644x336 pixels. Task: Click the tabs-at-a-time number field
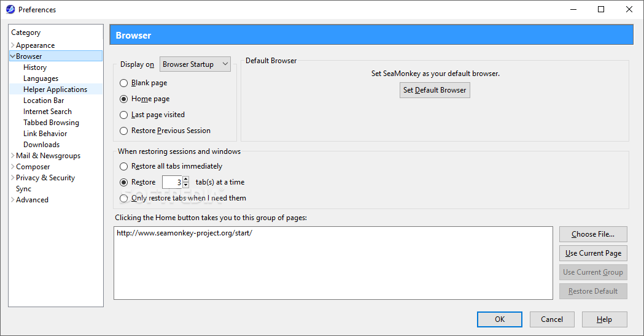click(x=172, y=182)
